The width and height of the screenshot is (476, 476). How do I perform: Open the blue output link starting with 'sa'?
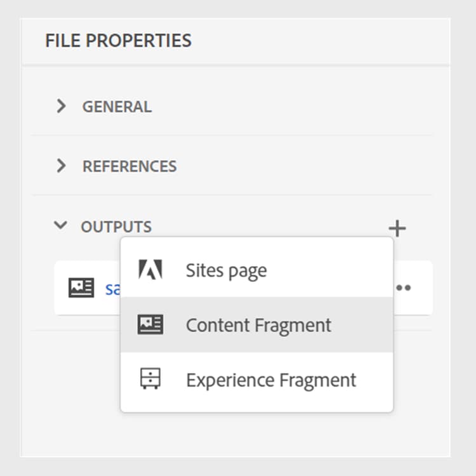[x=112, y=288]
